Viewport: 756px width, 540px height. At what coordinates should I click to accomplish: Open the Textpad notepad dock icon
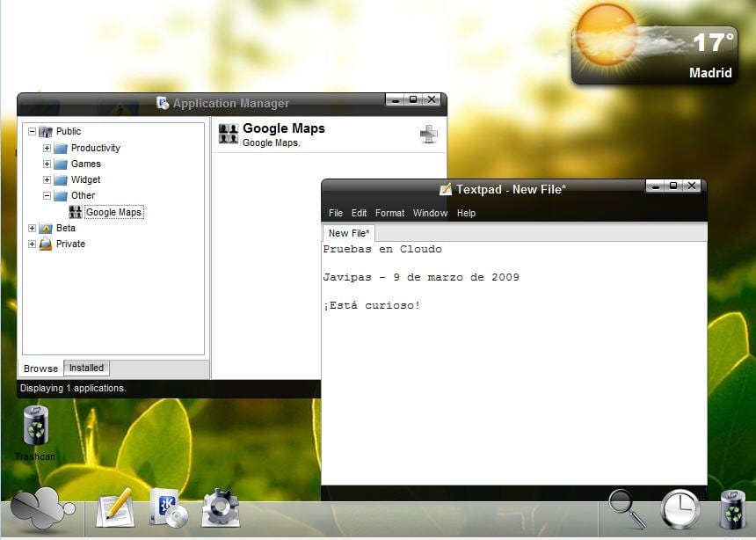coord(114,507)
